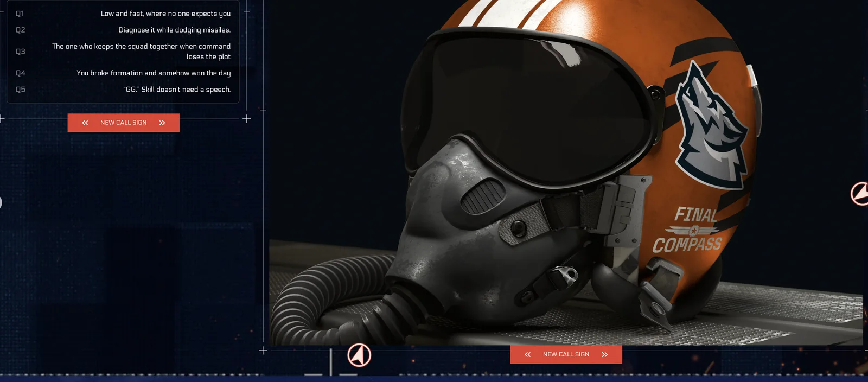Select the Q5 answer '"GG." Skill doesn't need a speech.'
The image size is (868, 382).
coord(177,89)
